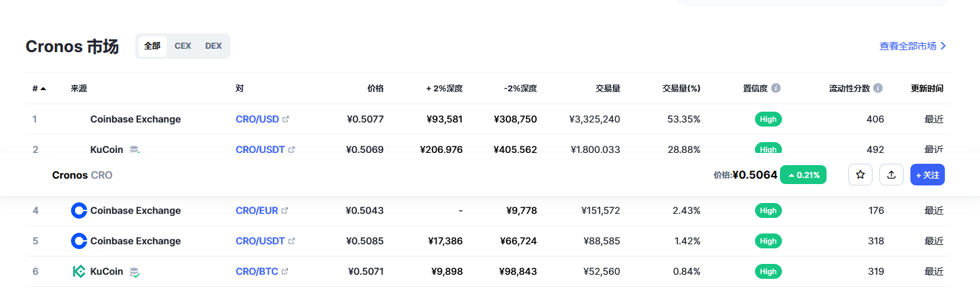Click volume percentage 53.35%
The image size is (980, 291).
684,119
